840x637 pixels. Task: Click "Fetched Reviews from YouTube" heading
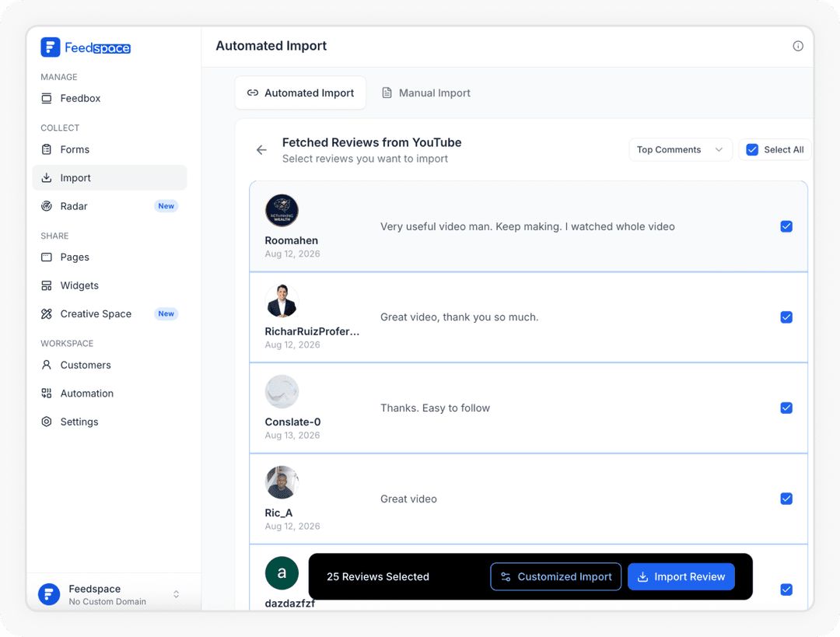tap(372, 142)
